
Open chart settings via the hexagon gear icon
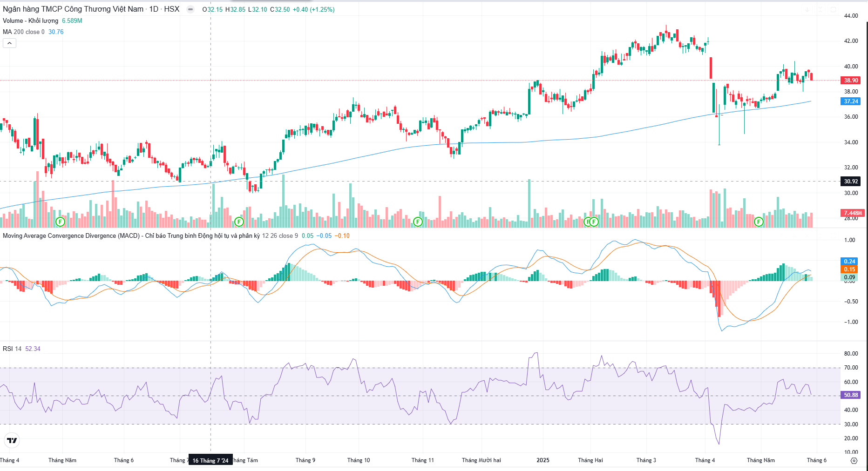pos(854,460)
